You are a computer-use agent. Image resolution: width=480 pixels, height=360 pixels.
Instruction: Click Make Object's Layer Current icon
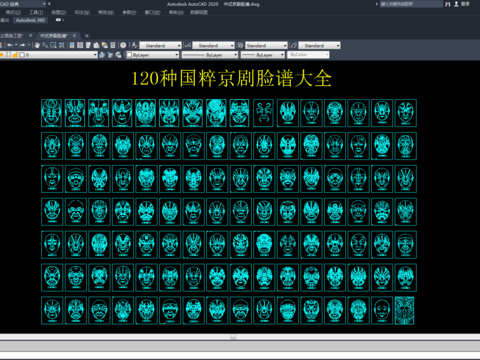[x=102, y=55]
